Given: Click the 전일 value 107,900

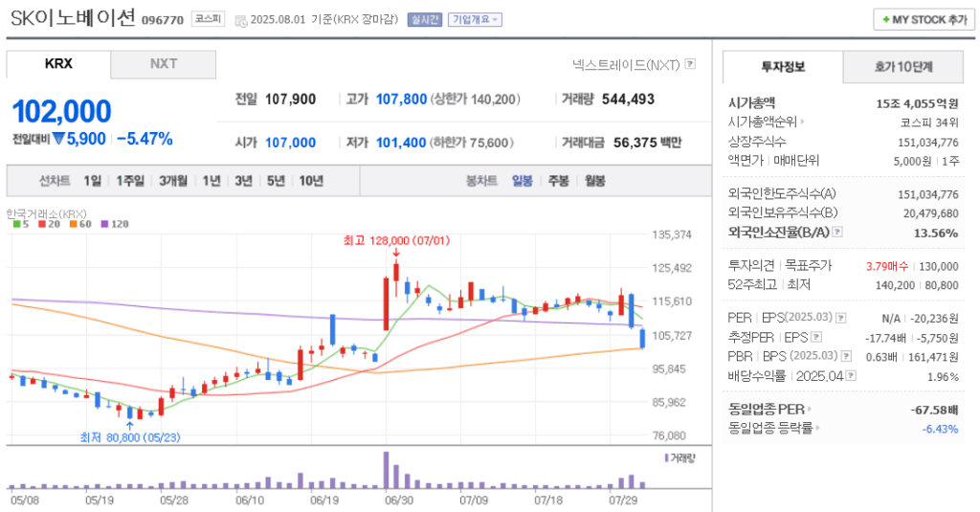Looking at the screenshot, I should click(x=290, y=100).
